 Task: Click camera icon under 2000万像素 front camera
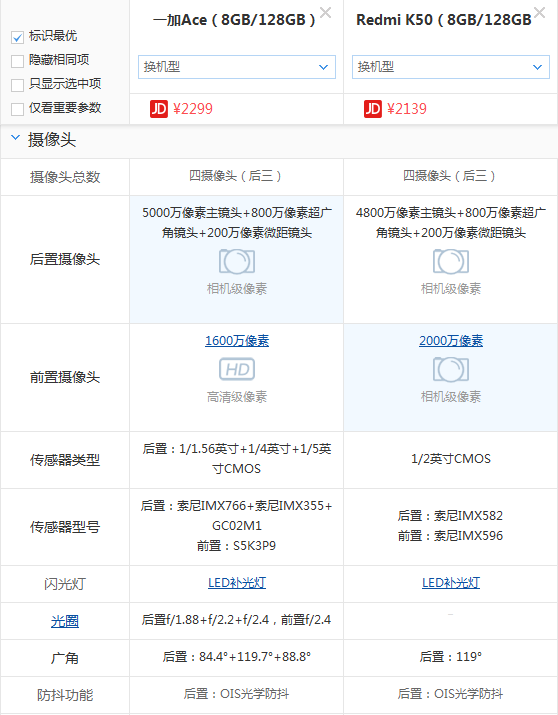(x=451, y=369)
